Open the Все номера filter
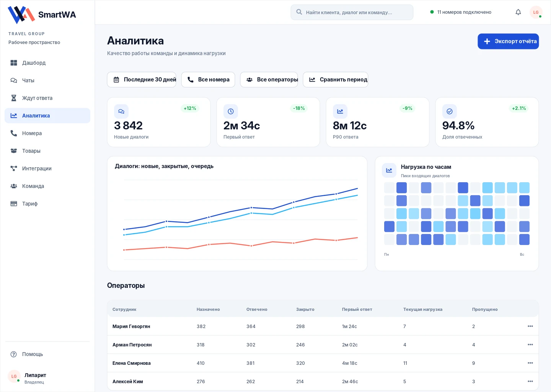This screenshot has width=551, height=392. coord(208,80)
